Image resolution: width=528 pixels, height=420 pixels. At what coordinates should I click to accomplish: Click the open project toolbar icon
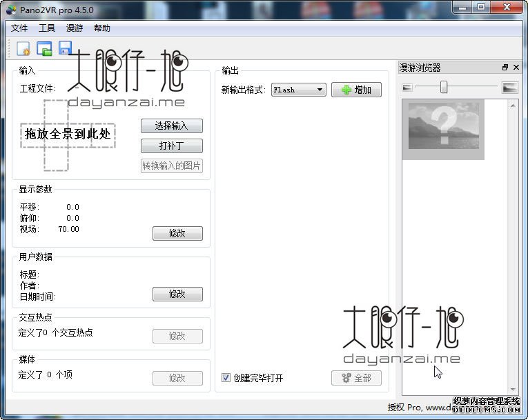[44, 49]
